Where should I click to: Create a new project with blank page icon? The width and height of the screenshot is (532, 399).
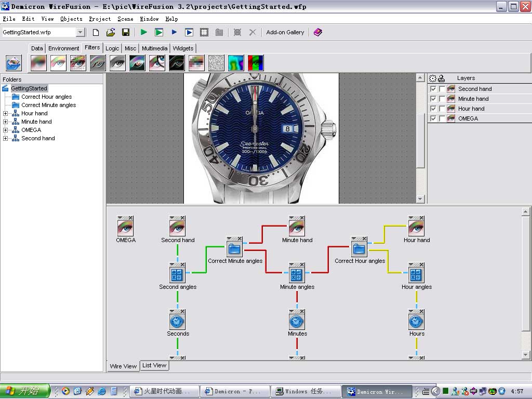[x=96, y=32]
